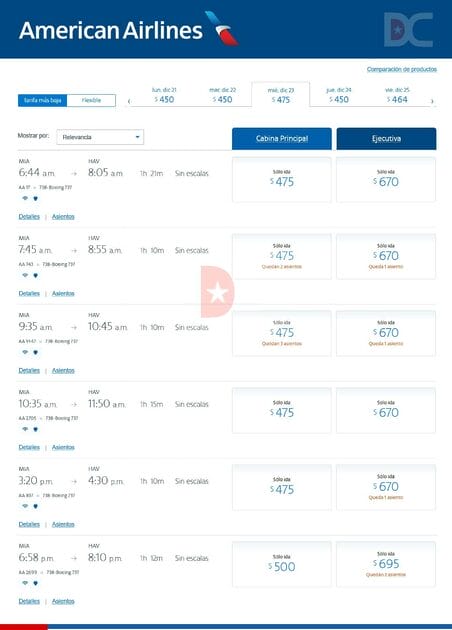This screenshot has height=630, width=452.
Task: Click the Wi-Fi icon on 9:35 a.m. flight
Action: tap(25, 352)
